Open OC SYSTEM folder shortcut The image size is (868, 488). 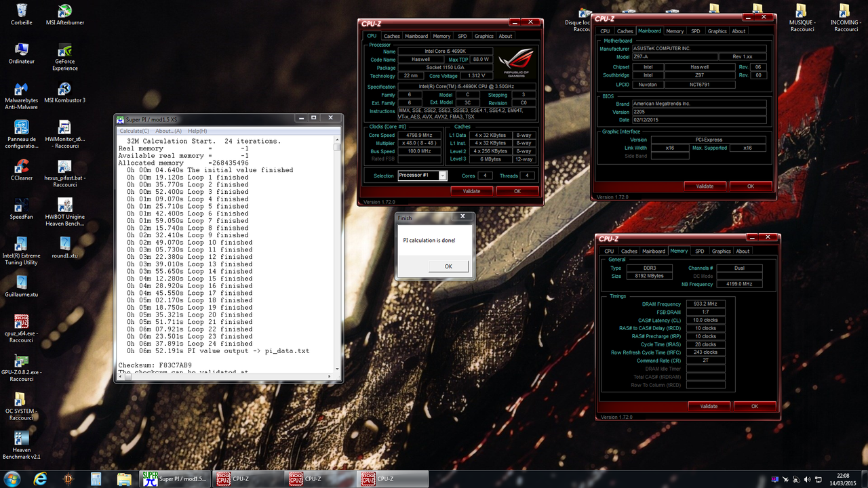coord(21,407)
